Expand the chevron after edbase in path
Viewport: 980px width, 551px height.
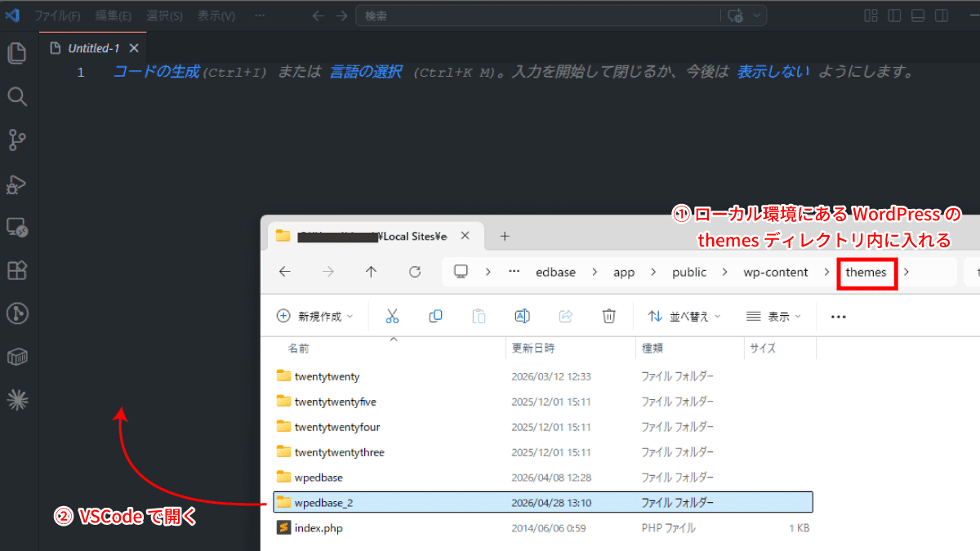pos(595,272)
